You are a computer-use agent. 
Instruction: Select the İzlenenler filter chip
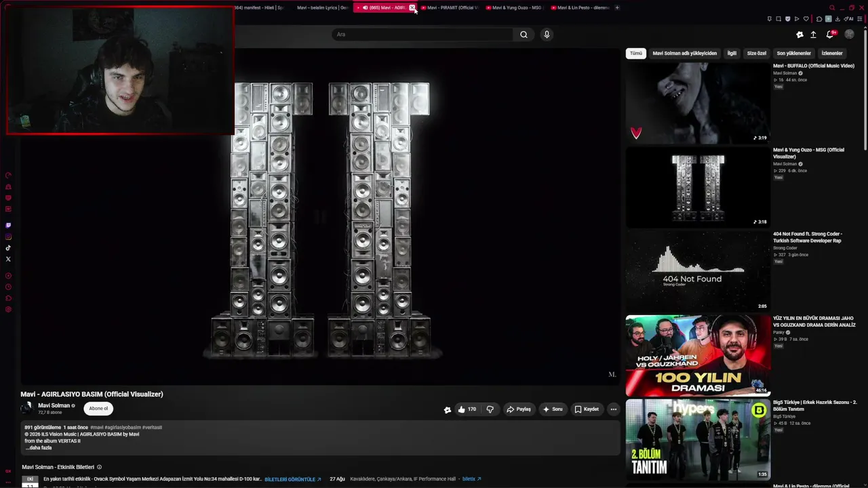pyautogui.click(x=832, y=53)
